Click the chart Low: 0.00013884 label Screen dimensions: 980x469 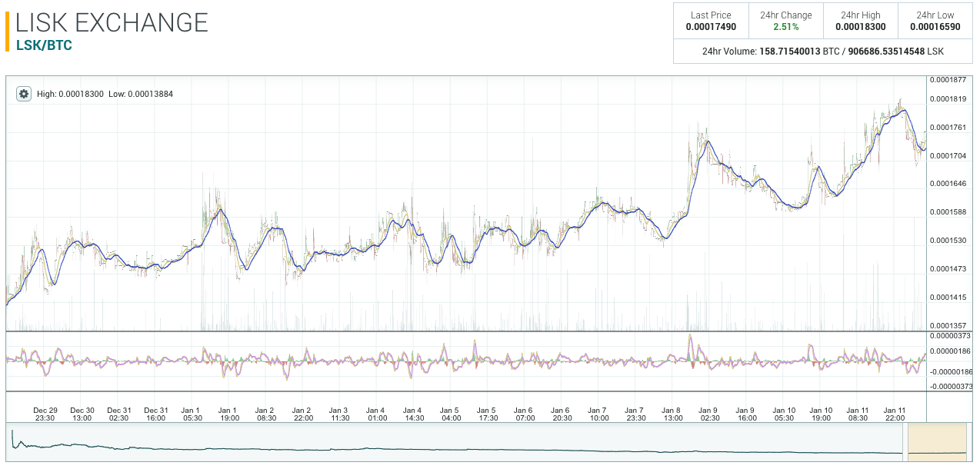tap(141, 94)
